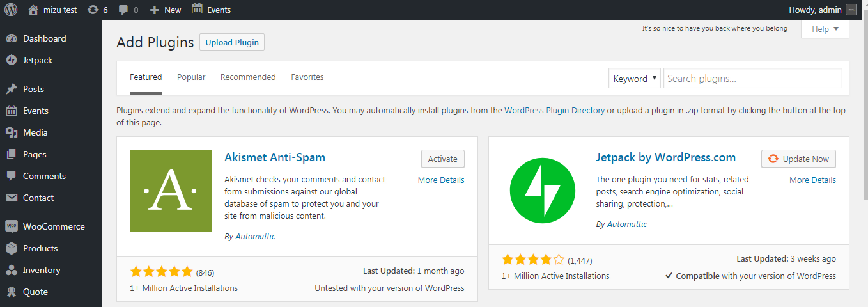Expand the Help panel dropdown
The height and width of the screenshot is (307, 868).
825,29
